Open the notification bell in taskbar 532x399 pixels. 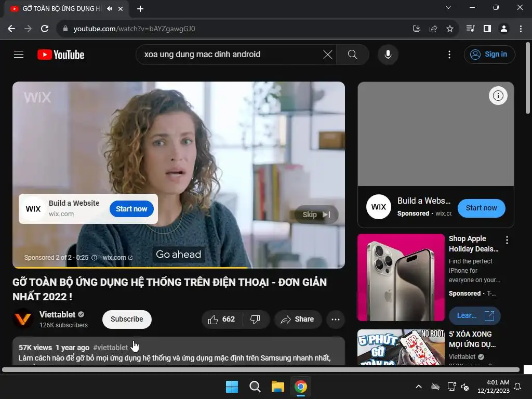pyautogui.click(x=518, y=387)
